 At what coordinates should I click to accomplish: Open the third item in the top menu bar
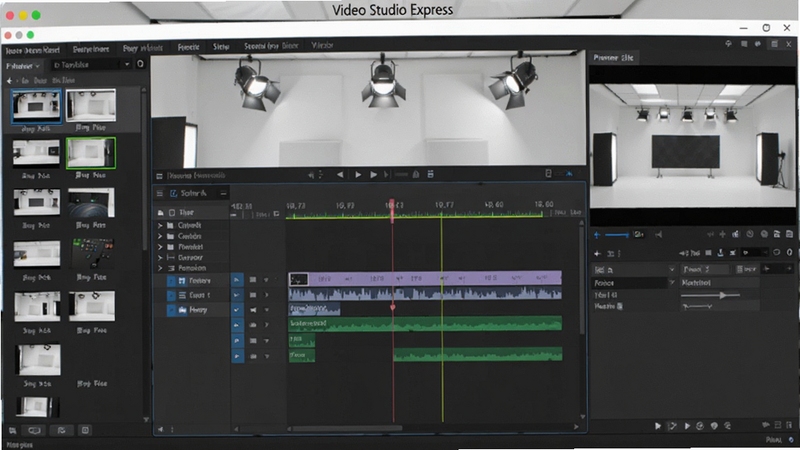pos(142,48)
